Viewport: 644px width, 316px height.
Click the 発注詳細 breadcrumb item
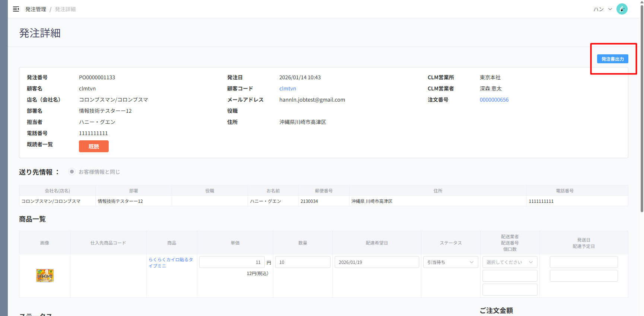point(65,9)
